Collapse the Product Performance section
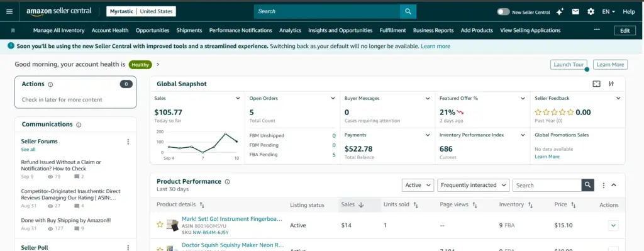The height and width of the screenshot is (251, 644). tap(614, 186)
